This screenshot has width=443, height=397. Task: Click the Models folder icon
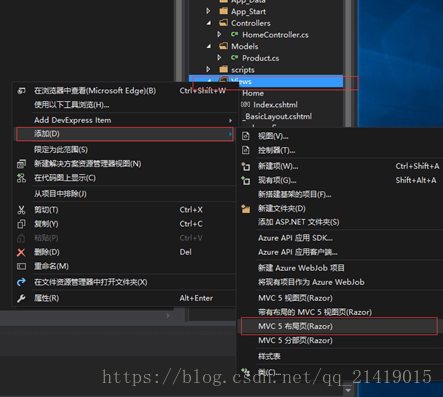click(x=223, y=46)
